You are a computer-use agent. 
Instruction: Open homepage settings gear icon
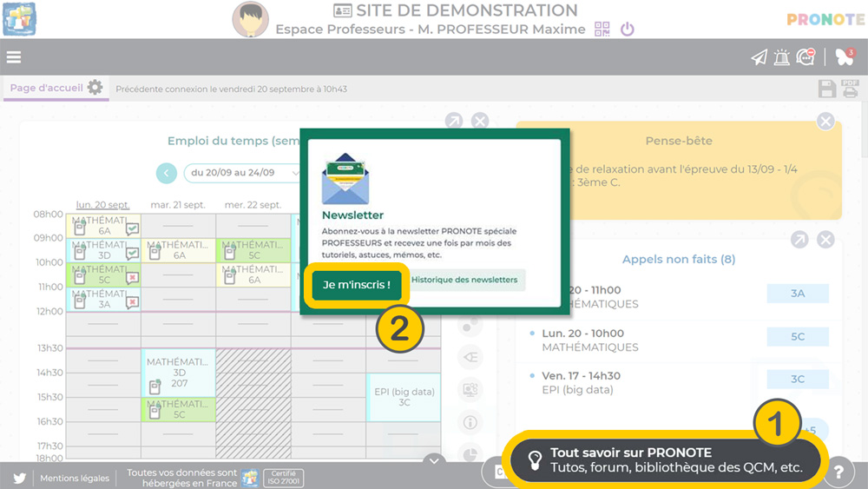pos(95,88)
